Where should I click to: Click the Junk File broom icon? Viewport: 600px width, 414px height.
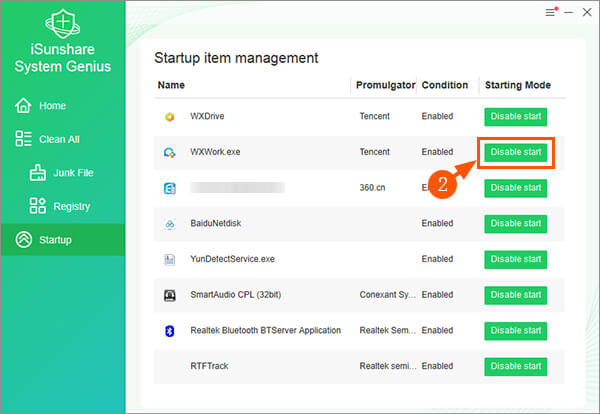38,173
